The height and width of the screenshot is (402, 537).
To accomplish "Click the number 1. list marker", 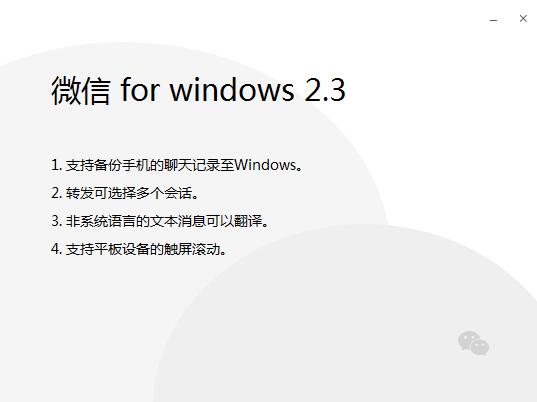I will tap(57, 165).
